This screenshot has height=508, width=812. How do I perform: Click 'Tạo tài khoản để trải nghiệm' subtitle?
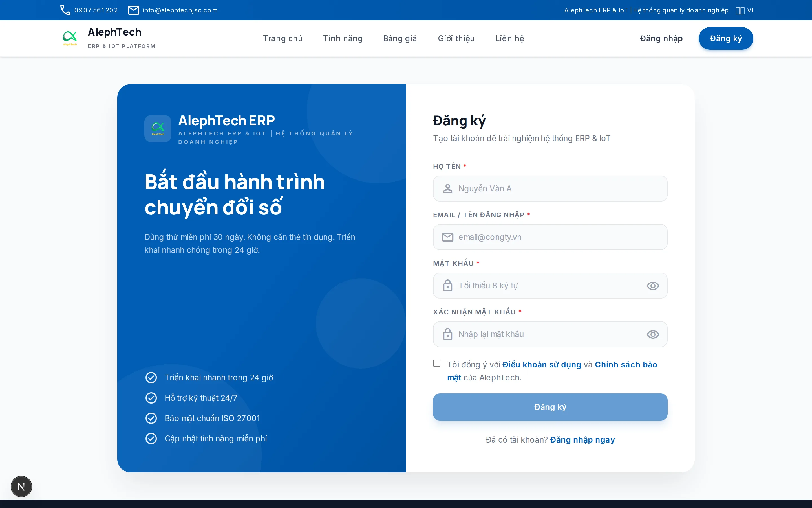(x=522, y=138)
